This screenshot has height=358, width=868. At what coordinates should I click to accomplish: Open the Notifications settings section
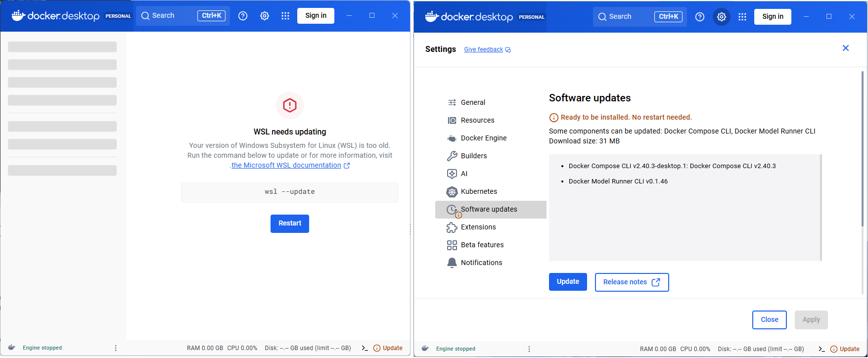point(491,263)
